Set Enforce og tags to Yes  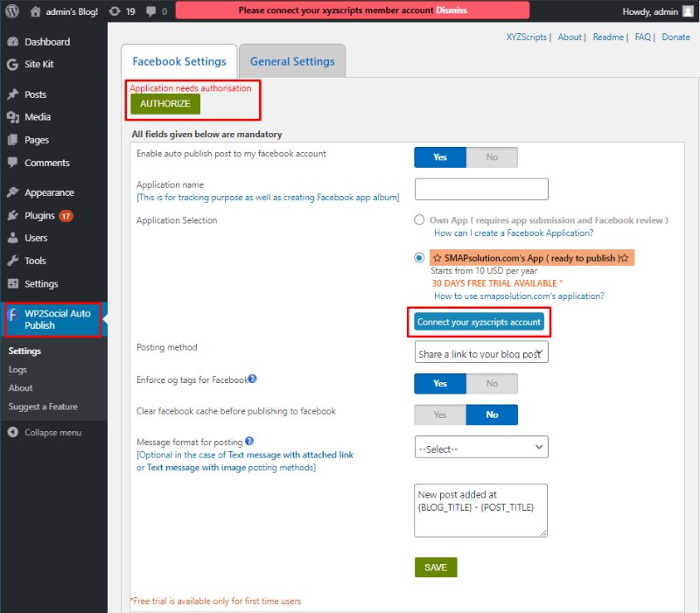(x=440, y=383)
